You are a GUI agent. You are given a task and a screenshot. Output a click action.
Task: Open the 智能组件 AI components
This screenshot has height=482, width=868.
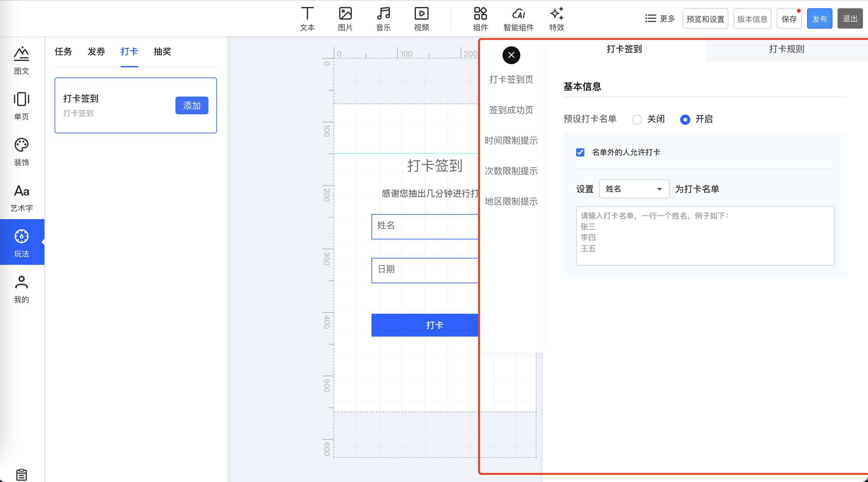tap(518, 19)
